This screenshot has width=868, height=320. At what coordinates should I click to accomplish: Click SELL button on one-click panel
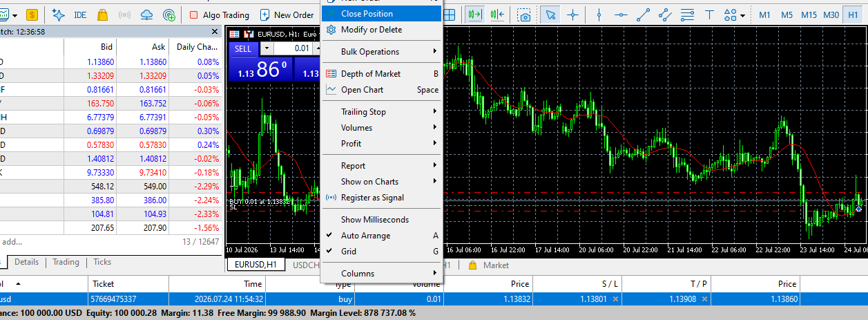click(x=243, y=48)
